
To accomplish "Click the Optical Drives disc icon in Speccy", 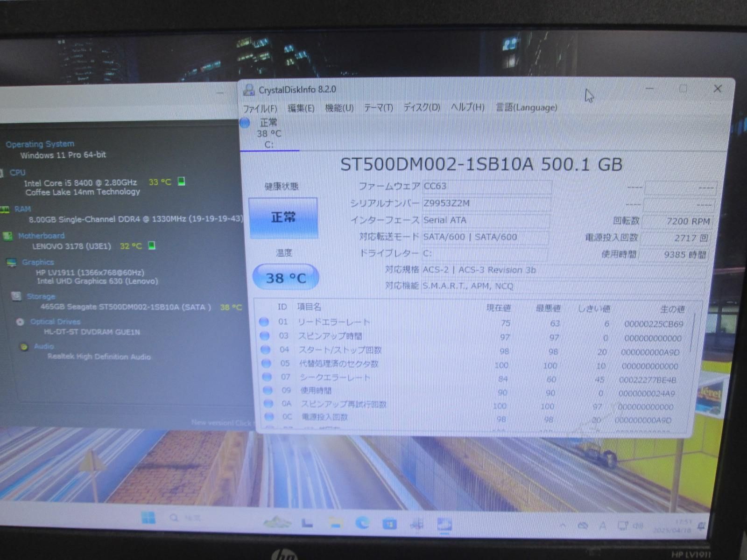I will click(x=20, y=322).
